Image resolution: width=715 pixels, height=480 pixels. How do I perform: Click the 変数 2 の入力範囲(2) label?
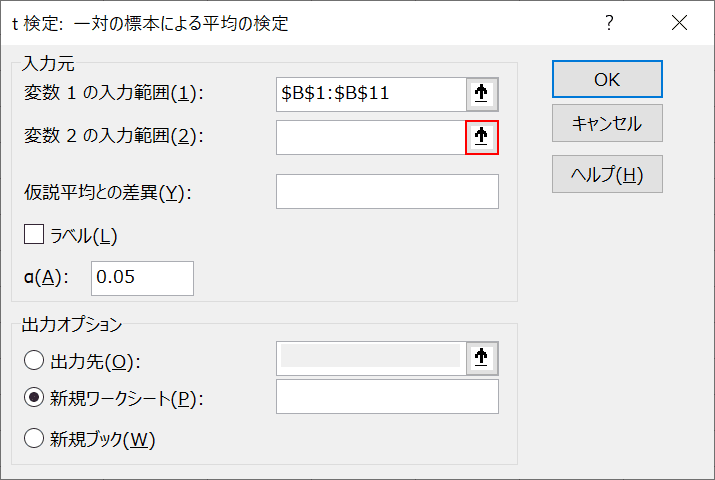(114, 136)
